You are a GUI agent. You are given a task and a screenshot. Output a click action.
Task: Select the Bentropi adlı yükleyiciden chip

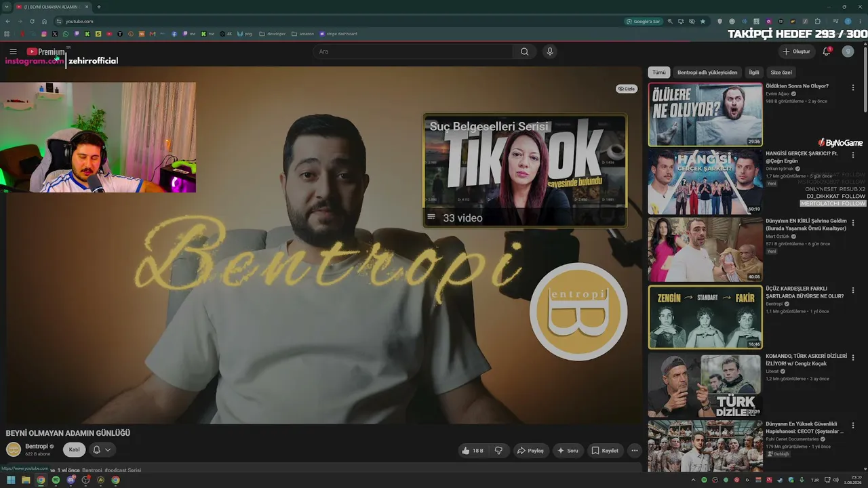click(x=707, y=73)
